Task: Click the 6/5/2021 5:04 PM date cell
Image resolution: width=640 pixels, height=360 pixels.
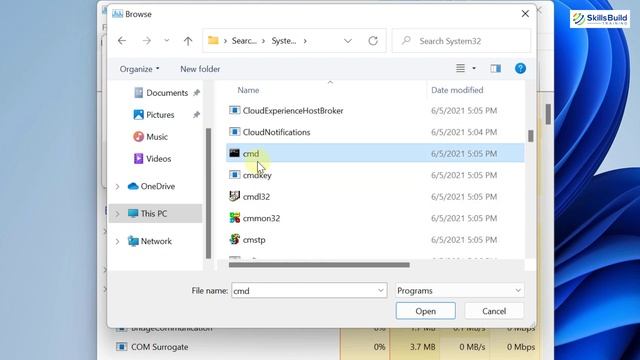Action: 464,132
